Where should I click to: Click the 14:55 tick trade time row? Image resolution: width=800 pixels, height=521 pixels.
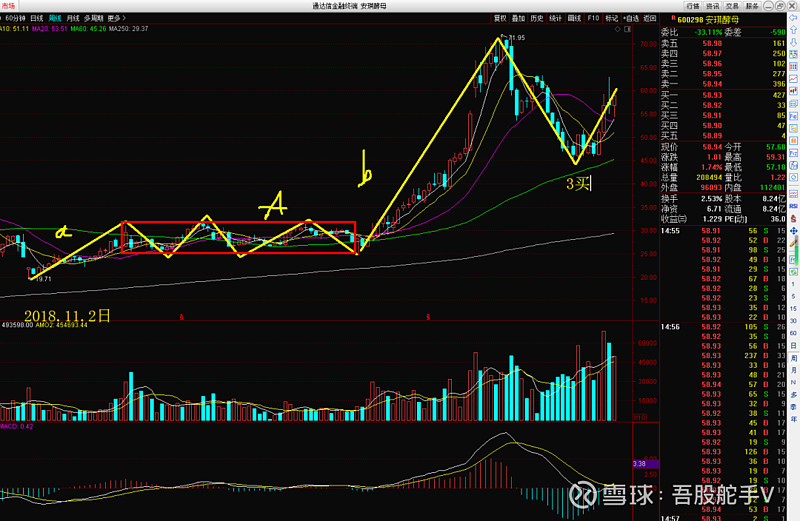[723, 231]
